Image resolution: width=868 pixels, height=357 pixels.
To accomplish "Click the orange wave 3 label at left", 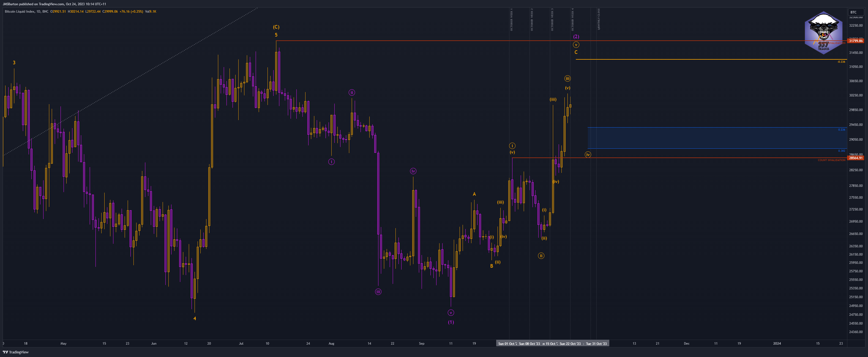I will [14, 63].
